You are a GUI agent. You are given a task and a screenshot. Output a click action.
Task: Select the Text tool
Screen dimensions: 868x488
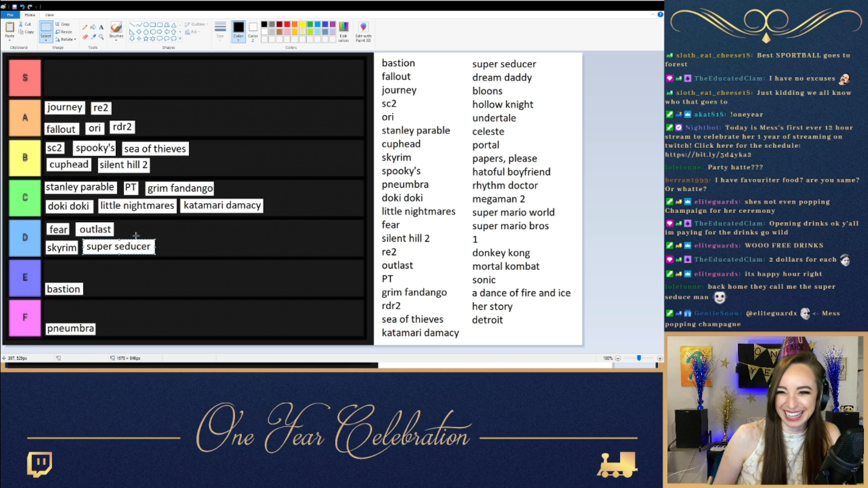tap(101, 27)
